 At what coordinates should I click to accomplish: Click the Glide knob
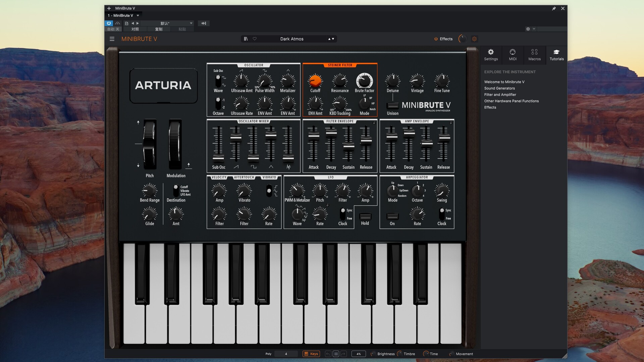point(150,214)
